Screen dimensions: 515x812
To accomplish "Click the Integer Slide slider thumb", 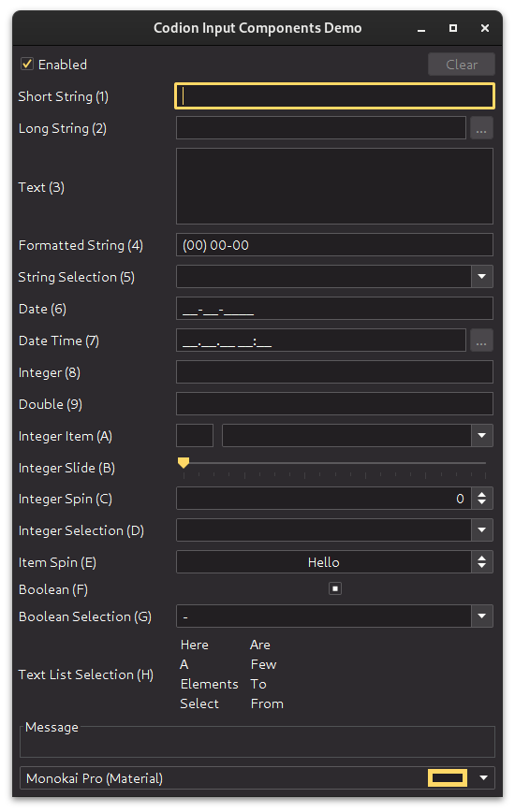I will pos(184,462).
